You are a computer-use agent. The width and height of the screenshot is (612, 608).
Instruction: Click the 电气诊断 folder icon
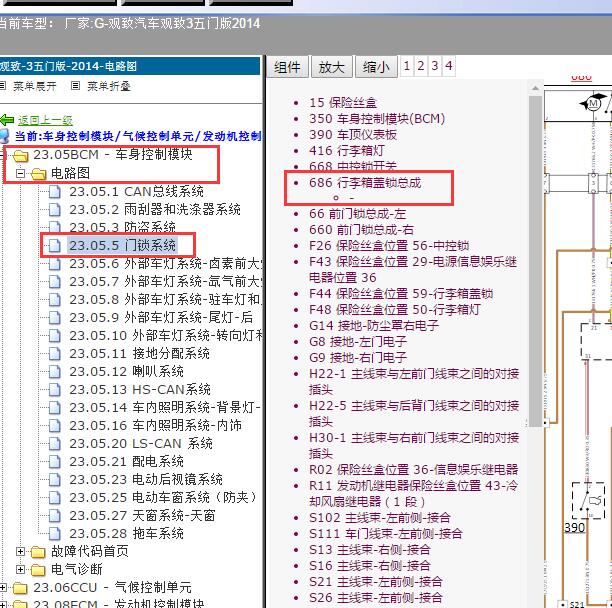[x=38, y=570]
